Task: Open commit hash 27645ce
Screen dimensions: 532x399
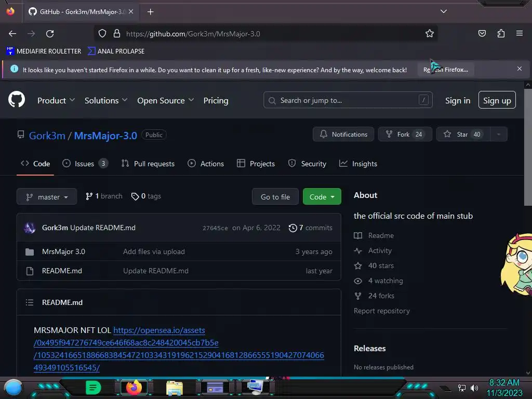Action: 215,228
